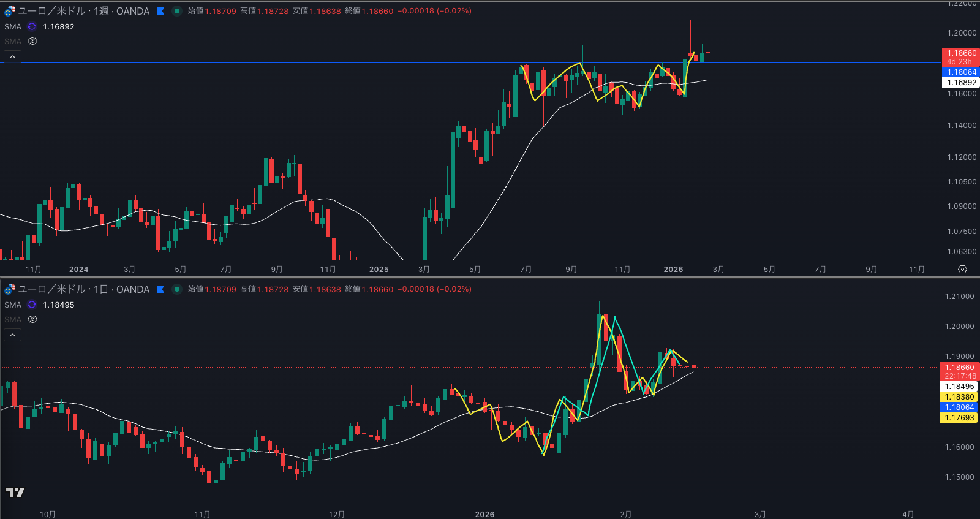The width and height of the screenshot is (980, 519).
Task: Click the EUR/USD flag icon on weekly chart
Action: tap(10, 11)
